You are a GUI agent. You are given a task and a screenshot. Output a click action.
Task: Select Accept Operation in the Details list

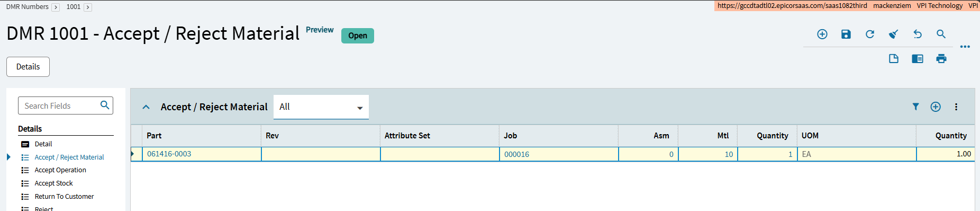point(60,170)
